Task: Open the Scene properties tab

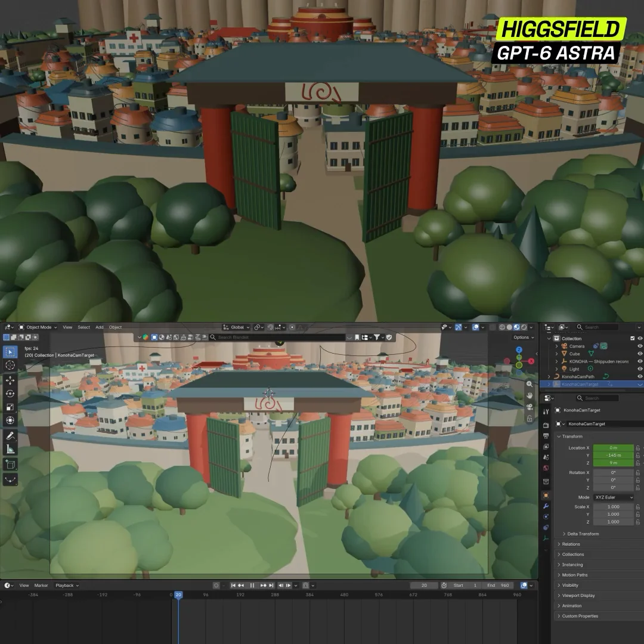Action: pos(546,457)
